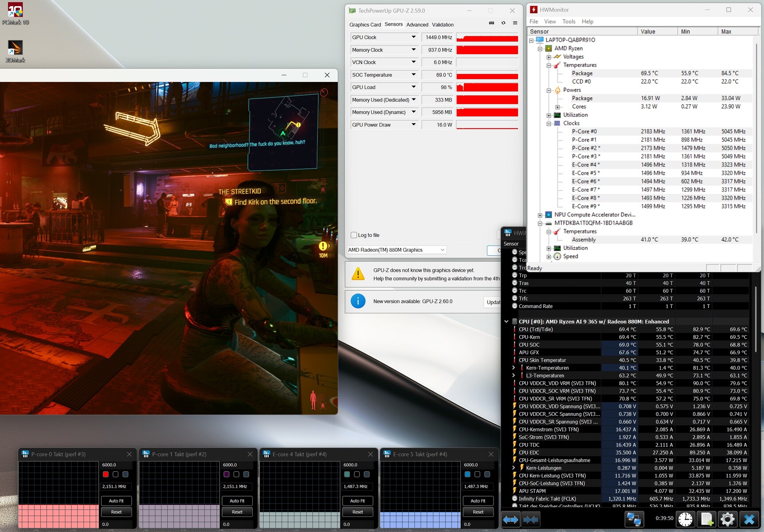This screenshot has width=764, height=532.
Task: Click the GPU-Z refresh icon
Action: (503, 23)
